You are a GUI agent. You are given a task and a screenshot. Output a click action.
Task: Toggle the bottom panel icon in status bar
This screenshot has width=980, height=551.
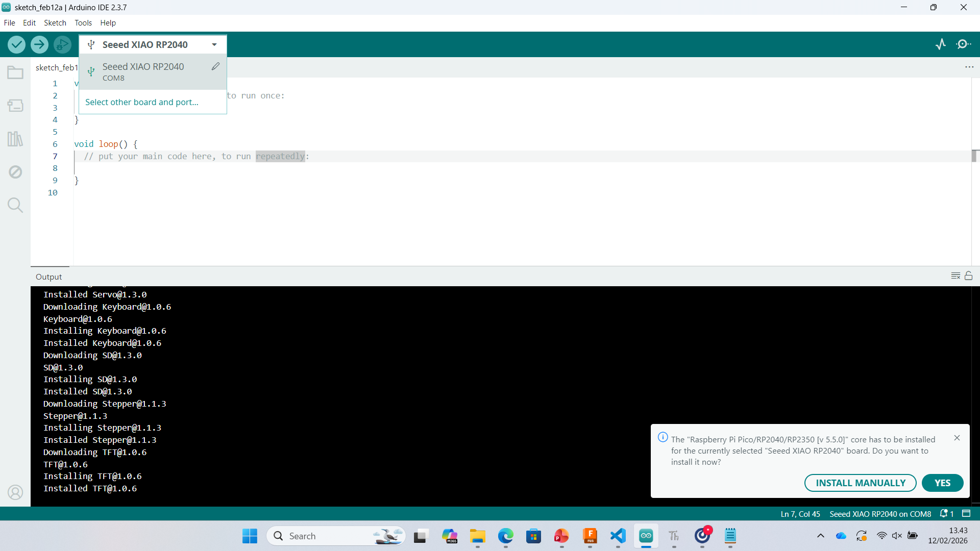(x=966, y=514)
